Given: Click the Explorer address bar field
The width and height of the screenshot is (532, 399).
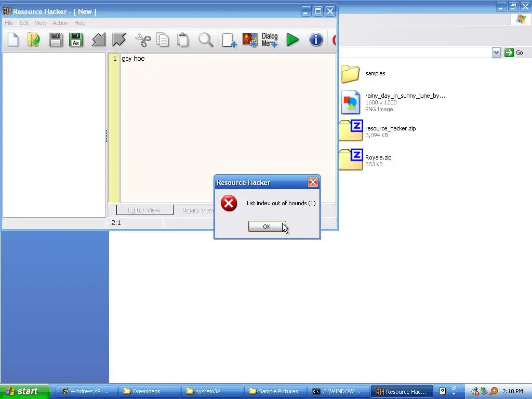Looking at the screenshot, I should pos(415,52).
